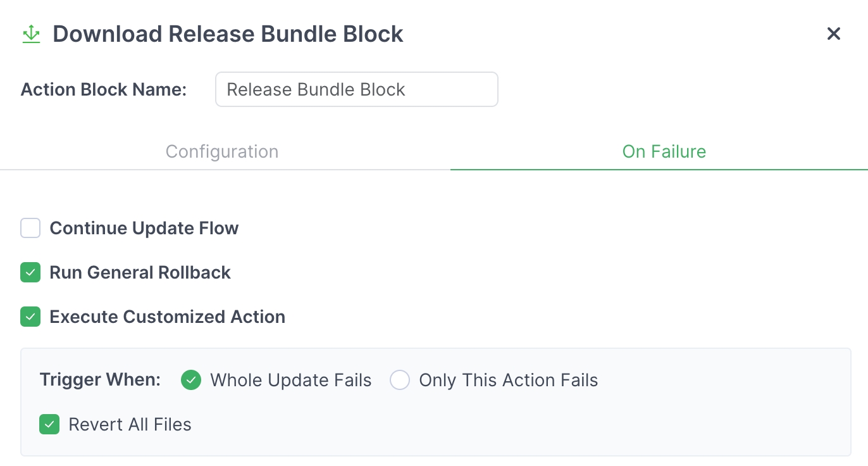Click the "Run General Rollback" label text
Screen dimensions: 868x466
140,272
